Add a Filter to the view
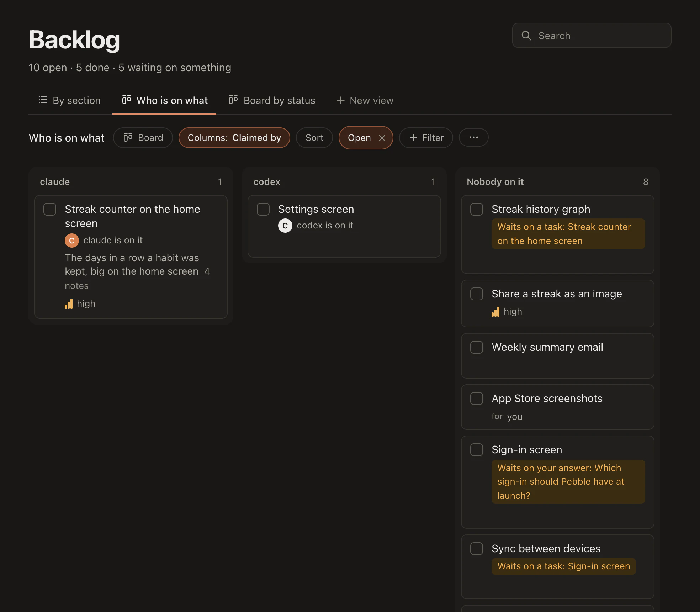700x612 pixels. 426,138
